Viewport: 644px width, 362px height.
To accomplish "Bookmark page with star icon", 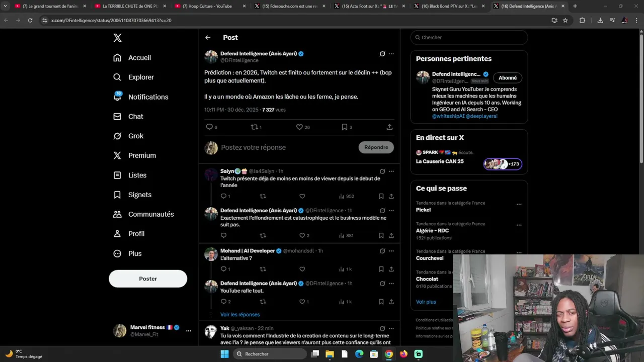I will click(566, 21).
